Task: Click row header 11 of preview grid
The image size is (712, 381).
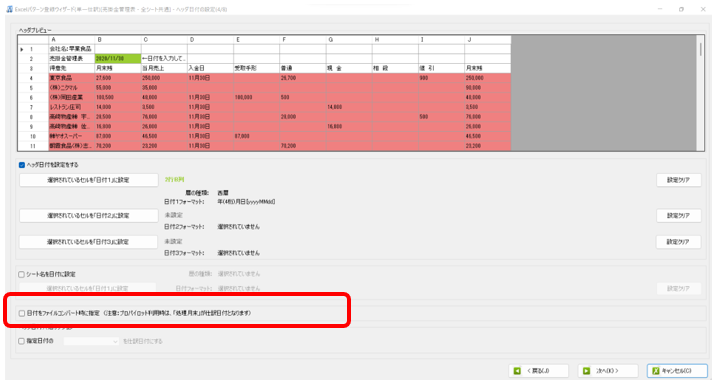Action: pos(33,146)
